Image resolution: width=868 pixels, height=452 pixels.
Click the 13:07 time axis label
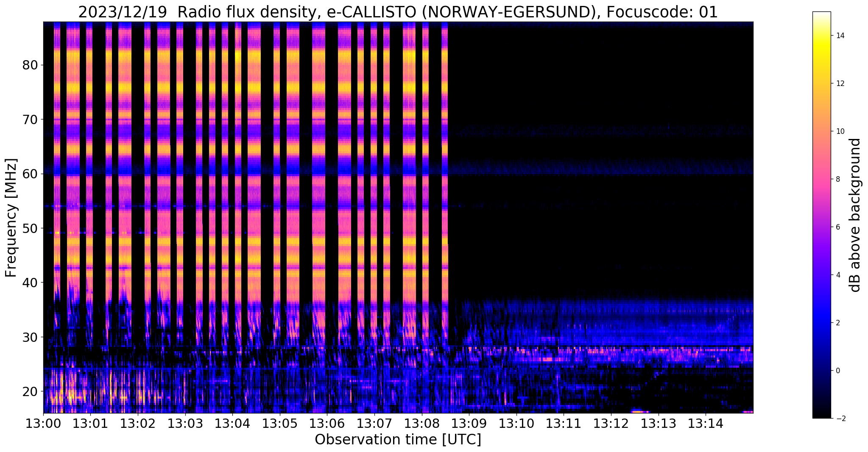(374, 424)
